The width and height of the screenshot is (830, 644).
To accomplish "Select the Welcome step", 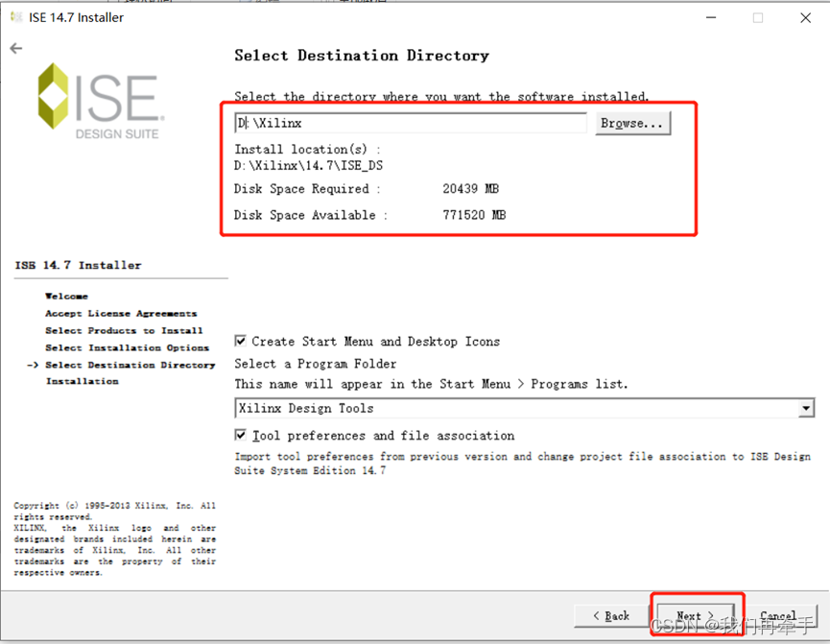I will coord(67,296).
